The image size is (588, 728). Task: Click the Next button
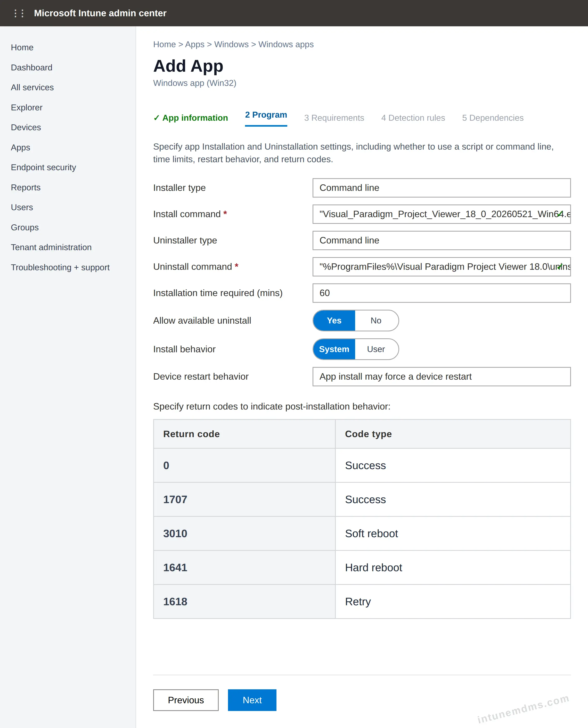pos(252,700)
